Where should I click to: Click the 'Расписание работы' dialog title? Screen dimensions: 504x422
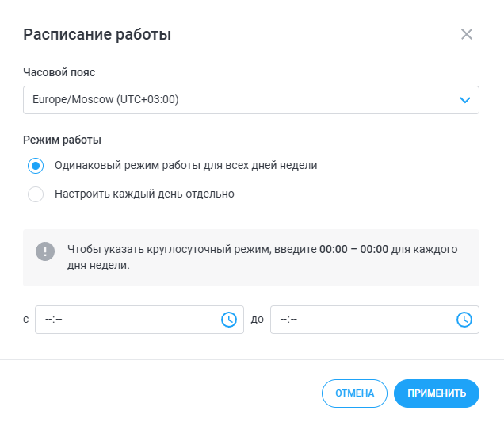[97, 34]
